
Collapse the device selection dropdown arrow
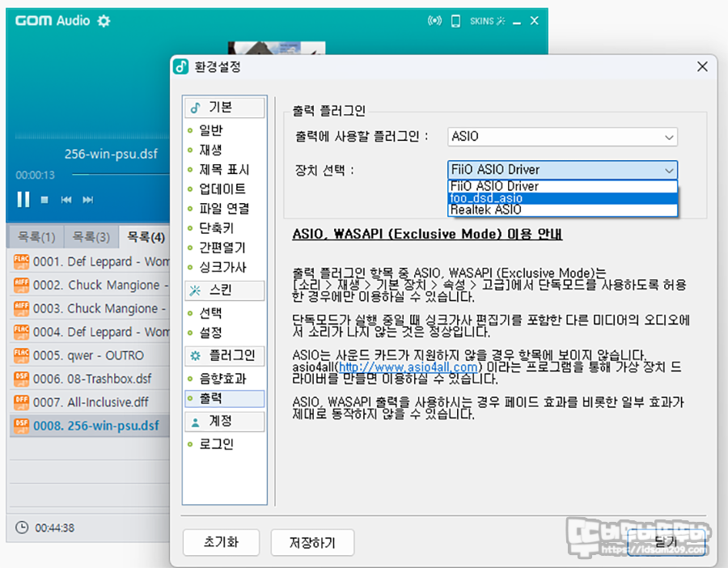(669, 171)
